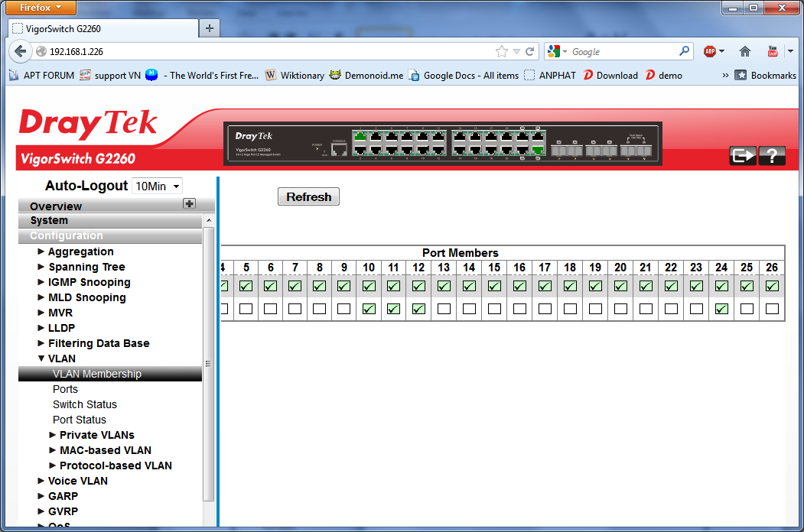Image resolution: width=804 pixels, height=532 pixels.
Task: Open the help question mark icon
Action: pos(772,155)
